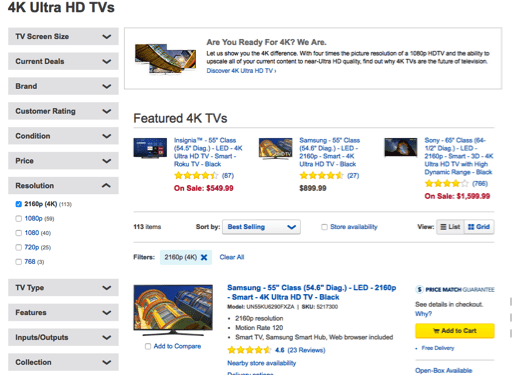Click the Add to Cart button
Image resolution: width=513 pixels, height=375 pixels.
(x=455, y=331)
